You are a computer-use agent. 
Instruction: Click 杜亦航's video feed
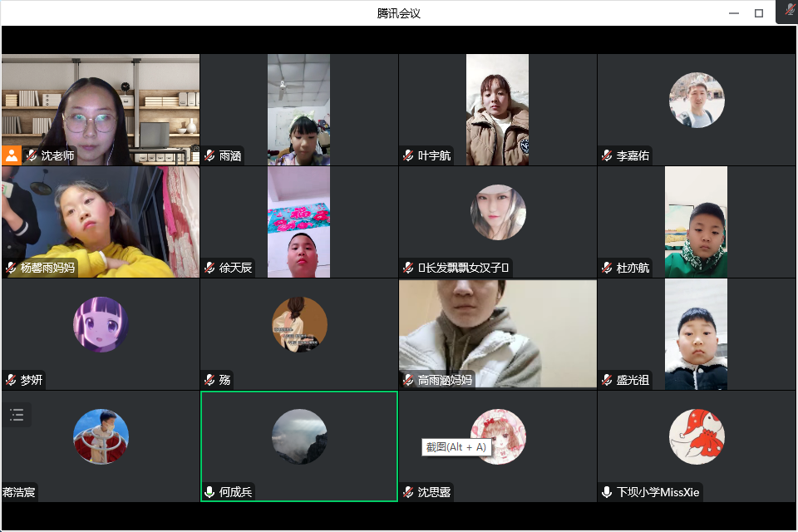point(696,222)
